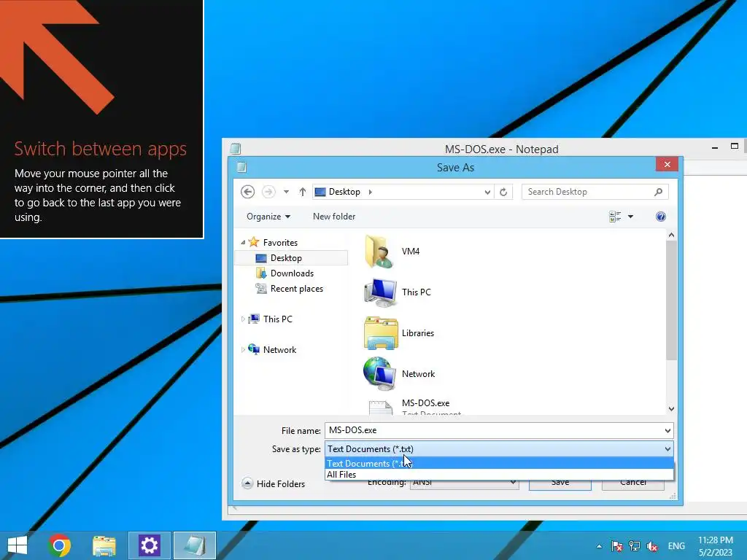Refresh the Desktop folder view
The image size is (747, 560).
point(503,192)
